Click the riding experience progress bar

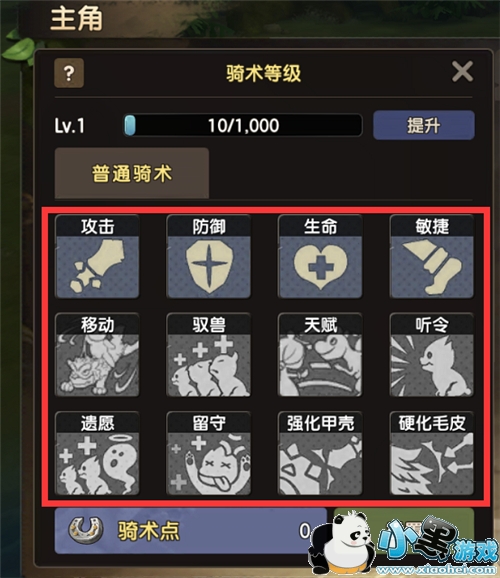pyautogui.click(x=243, y=125)
